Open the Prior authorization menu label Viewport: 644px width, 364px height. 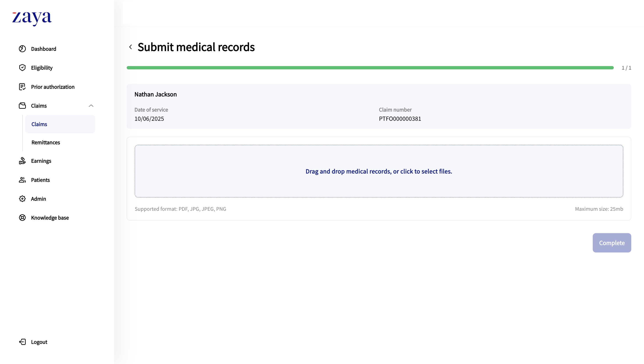53,87
